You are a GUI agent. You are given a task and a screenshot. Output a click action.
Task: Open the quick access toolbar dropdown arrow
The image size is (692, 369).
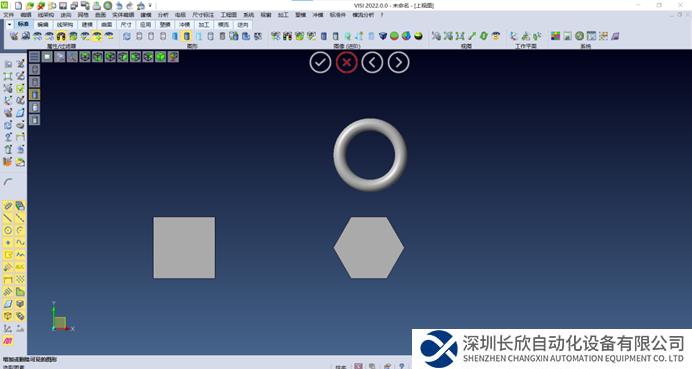click(x=150, y=6)
